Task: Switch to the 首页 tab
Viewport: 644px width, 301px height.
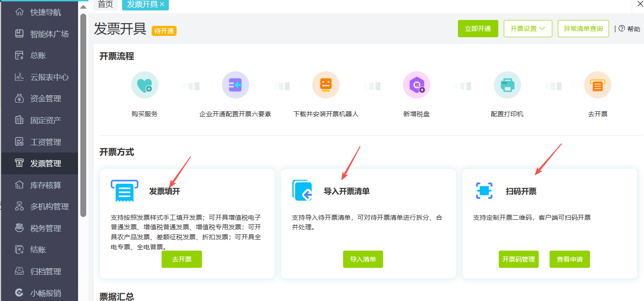Action: 105,5
